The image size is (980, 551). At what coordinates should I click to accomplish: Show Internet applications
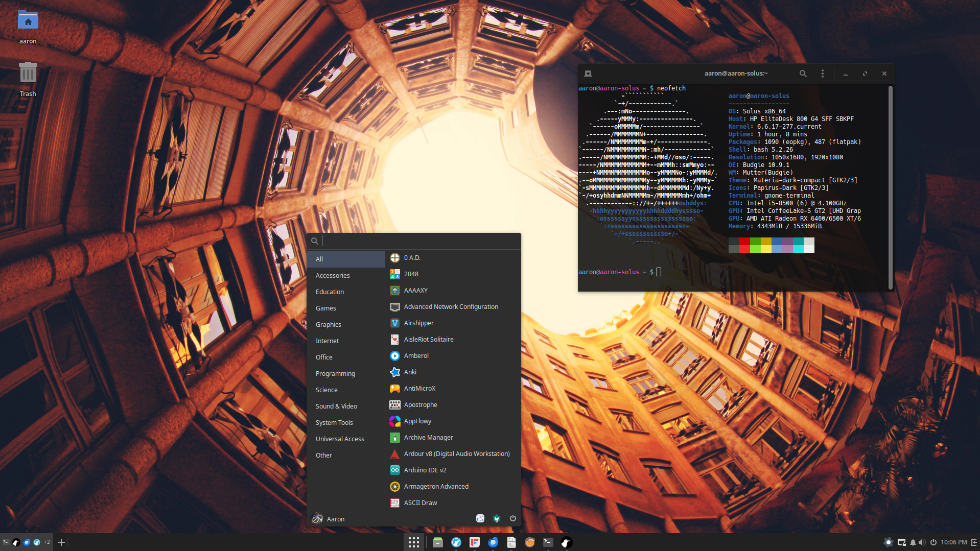(346, 341)
